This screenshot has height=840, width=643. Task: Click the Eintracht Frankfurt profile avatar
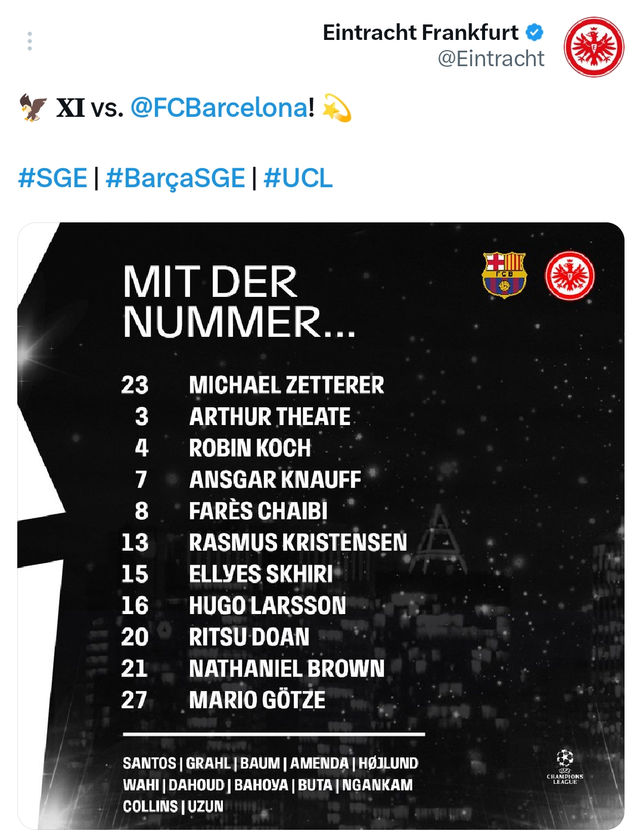pos(594,47)
